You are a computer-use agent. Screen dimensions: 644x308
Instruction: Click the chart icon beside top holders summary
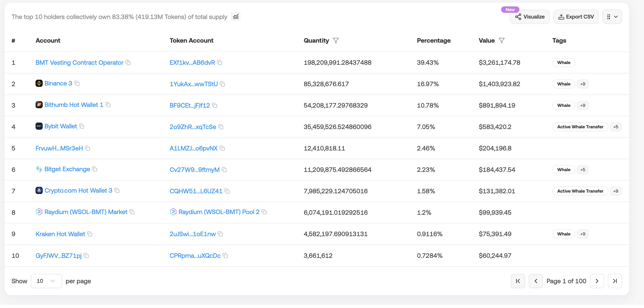coord(236,17)
